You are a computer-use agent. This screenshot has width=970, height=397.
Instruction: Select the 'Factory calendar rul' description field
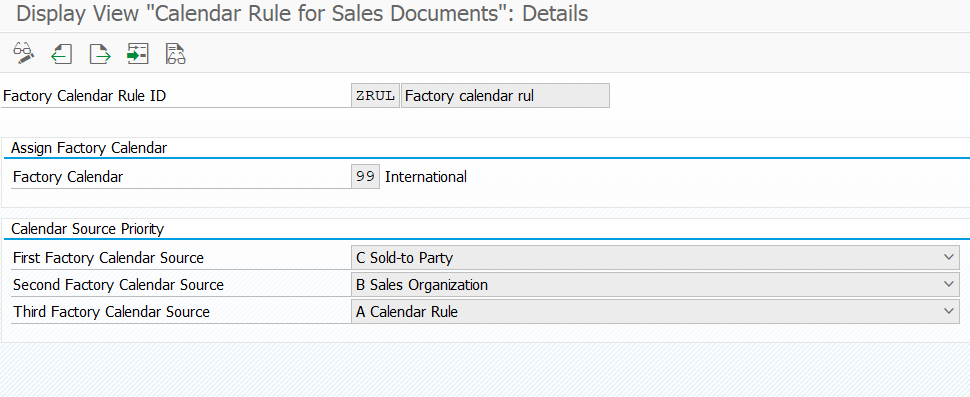tap(505, 96)
